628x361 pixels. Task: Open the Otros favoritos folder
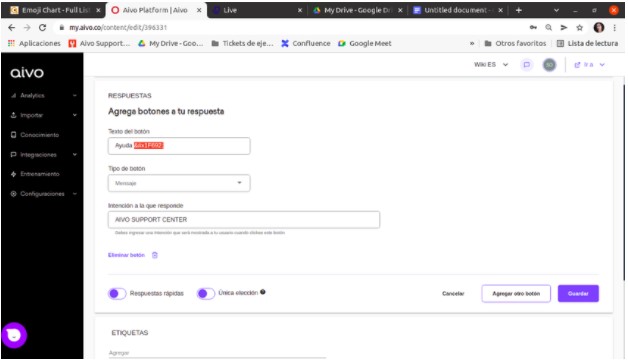pos(515,43)
